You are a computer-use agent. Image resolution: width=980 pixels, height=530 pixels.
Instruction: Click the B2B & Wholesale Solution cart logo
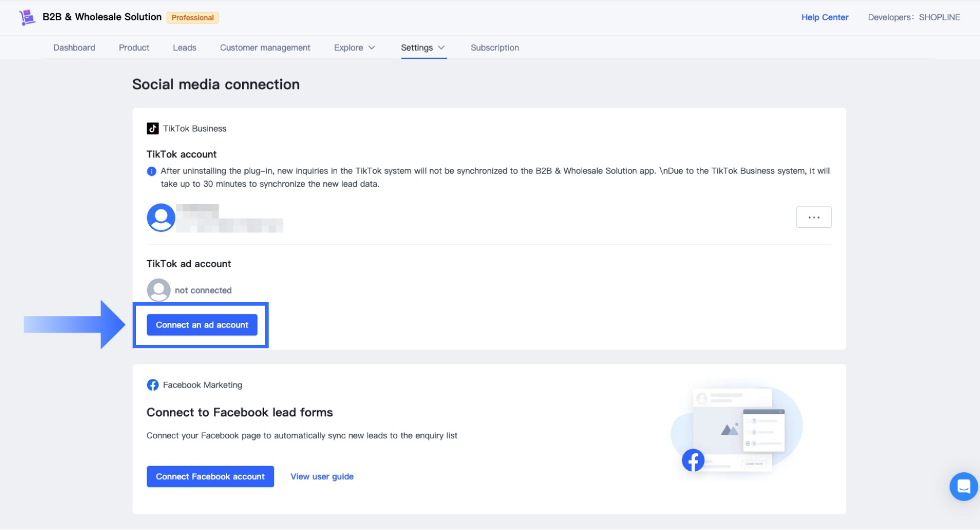click(x=27, y=17)
